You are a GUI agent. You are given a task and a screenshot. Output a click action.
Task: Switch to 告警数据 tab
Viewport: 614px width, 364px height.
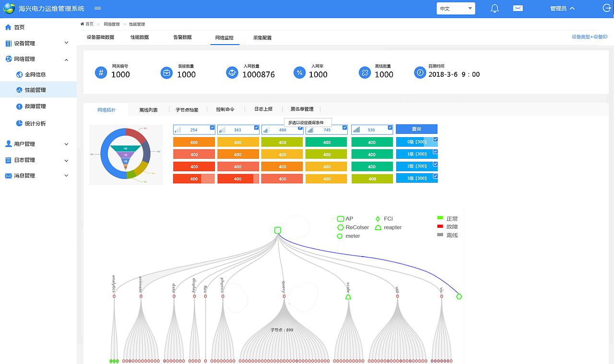tap(182, 37)
